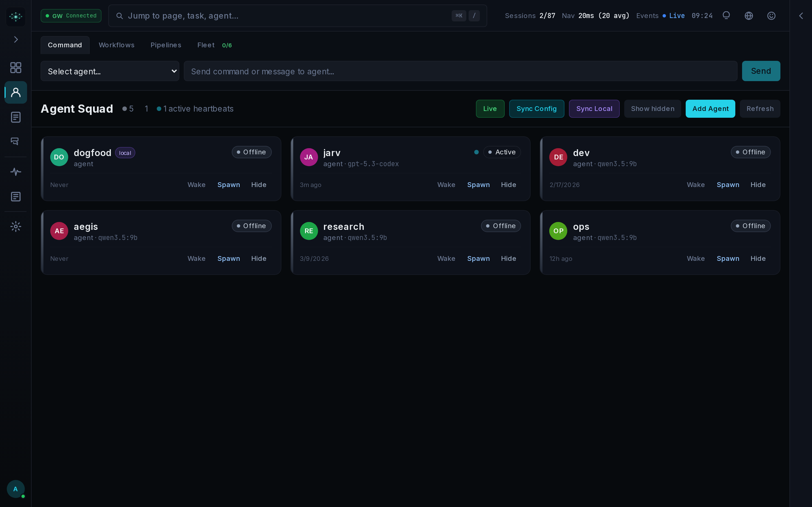The height and width of the screenshot is (507, 812).
Task: Focus the send command message input field
Action: coord(460,71)
